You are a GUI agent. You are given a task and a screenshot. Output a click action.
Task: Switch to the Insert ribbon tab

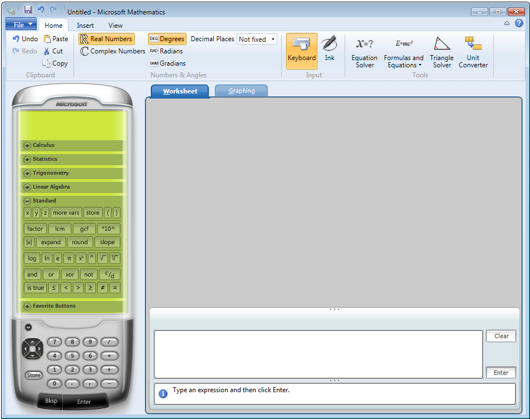click(x=85, y=26)
